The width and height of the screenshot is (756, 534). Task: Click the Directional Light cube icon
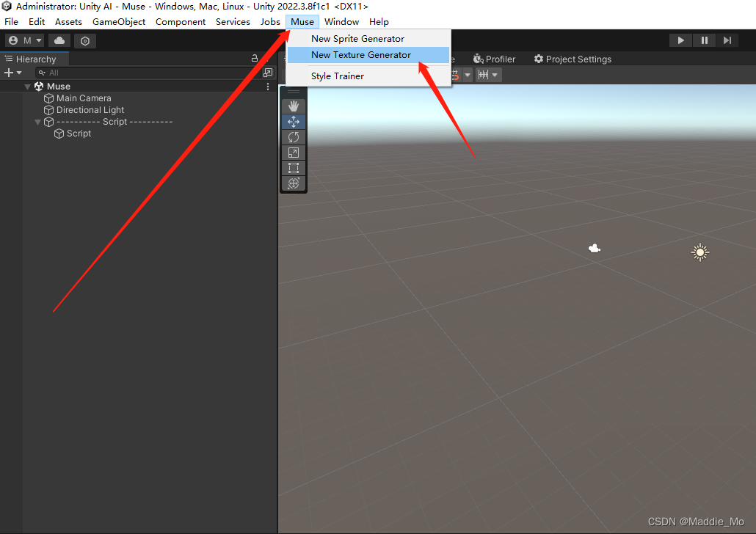(x=48, y=110)
